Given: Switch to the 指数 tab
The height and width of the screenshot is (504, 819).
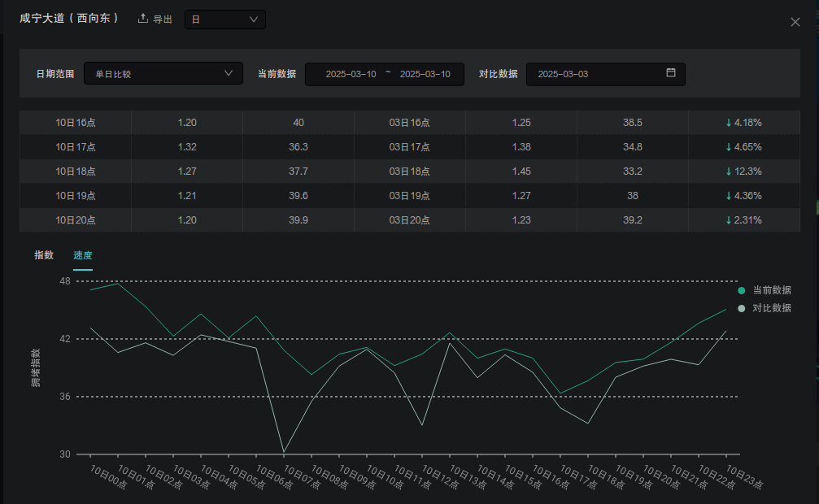Looking at the screenshot, I should pyautogui.click(x=44, y=255).
